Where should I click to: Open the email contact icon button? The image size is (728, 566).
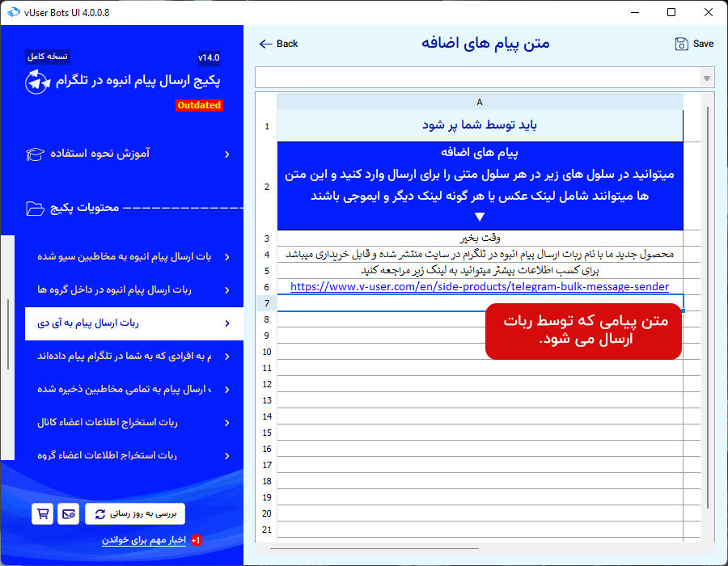coord(68,513)
